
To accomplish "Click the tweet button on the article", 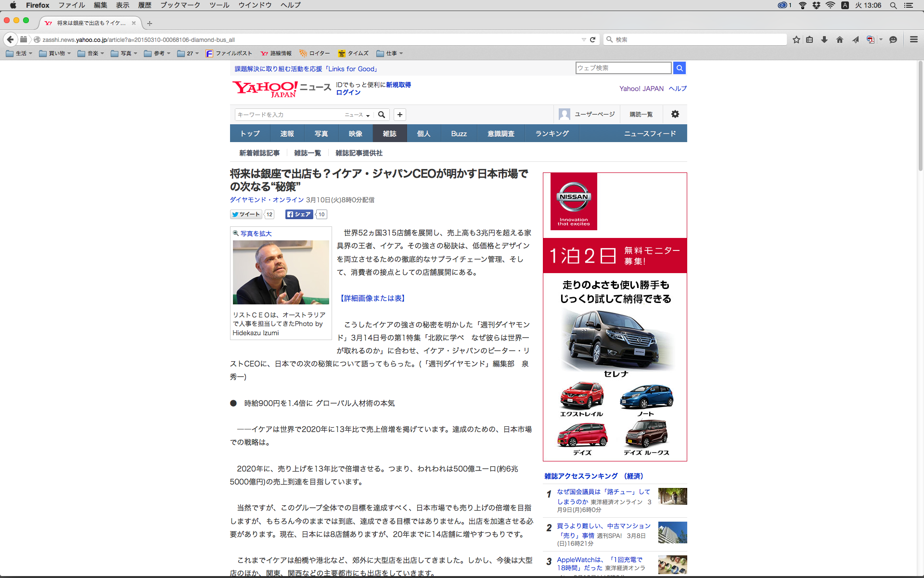I will tap(246, 214).
